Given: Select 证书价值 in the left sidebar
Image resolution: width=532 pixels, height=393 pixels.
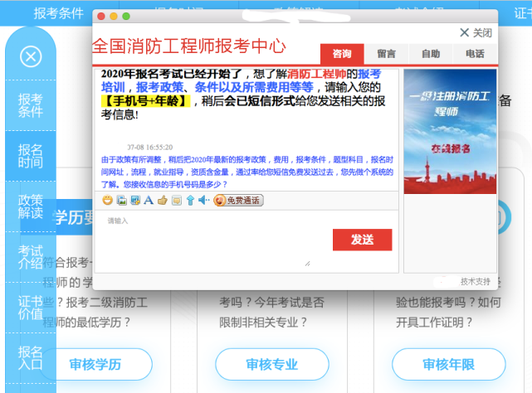Looking at the screenshot, I should tap(31, 308).
